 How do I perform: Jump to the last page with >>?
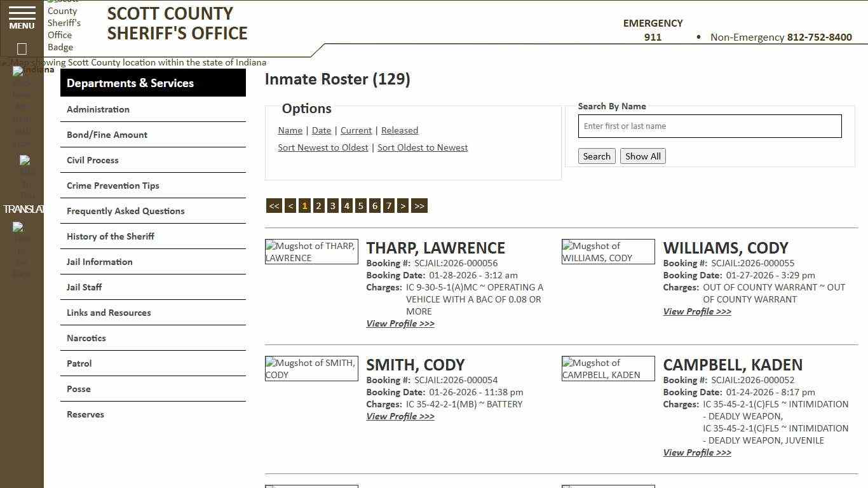(419, 205)
